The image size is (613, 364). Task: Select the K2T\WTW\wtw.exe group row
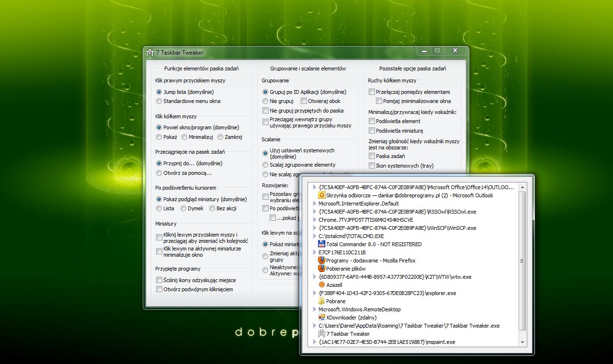pyautogui.click(x=395, y=277)
